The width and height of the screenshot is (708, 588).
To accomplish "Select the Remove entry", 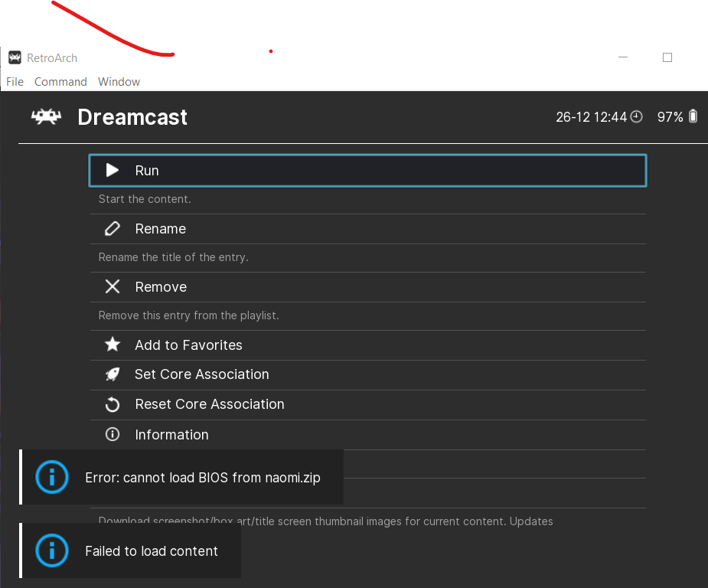I will 367,287.
